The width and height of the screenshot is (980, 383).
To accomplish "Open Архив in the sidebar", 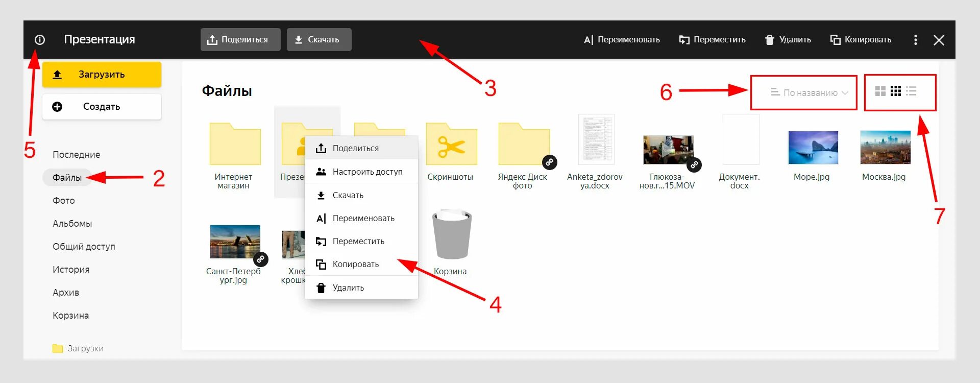I will click(65, 293).
